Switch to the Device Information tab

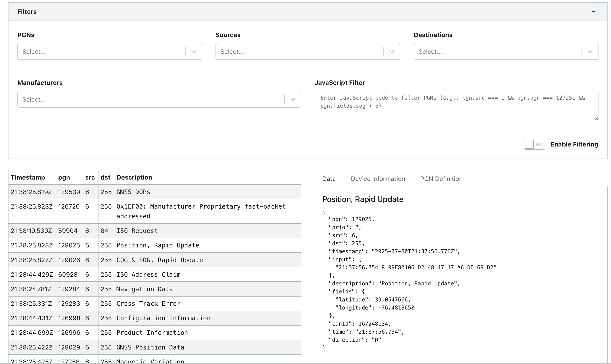(x=378, y=179)
